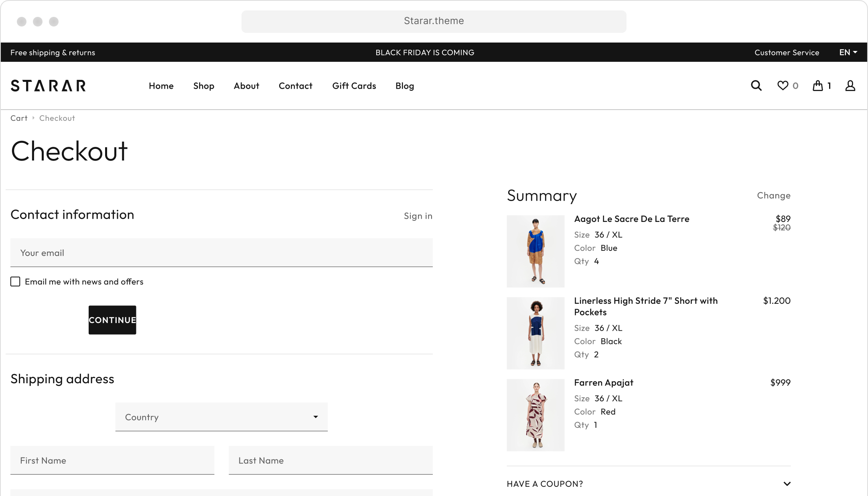Open the Farren Apajat dress thumbnail
The width and height of the screenshot is (868, 496).
pos(535,415)
